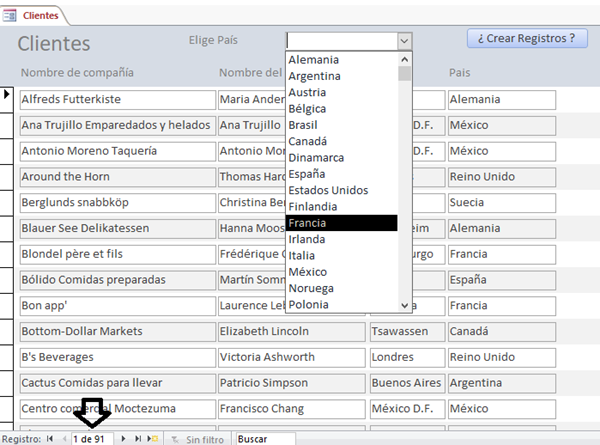
Task: Click the Around the Horn field
Action: click(x=117, y=177)
